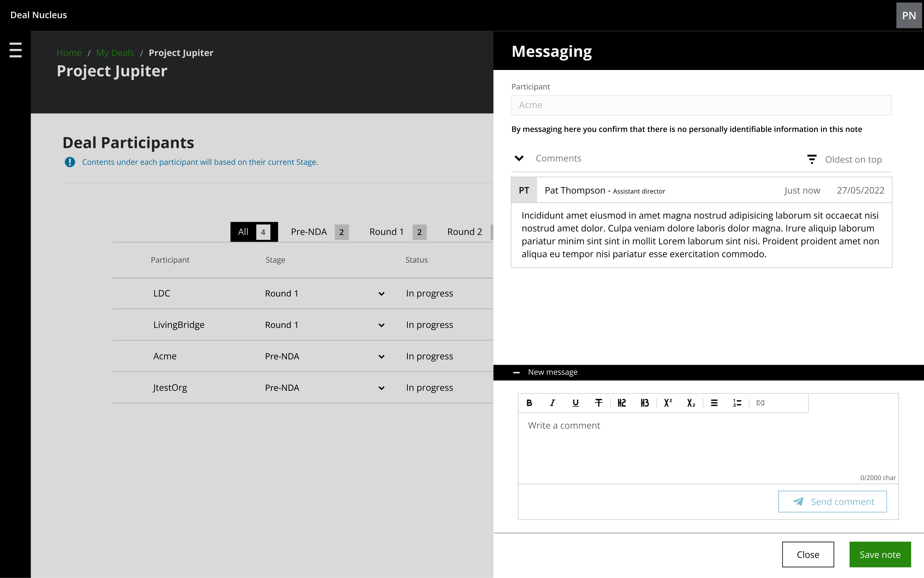
Task: Click the underline formatting icon
Action: point(575,403)
